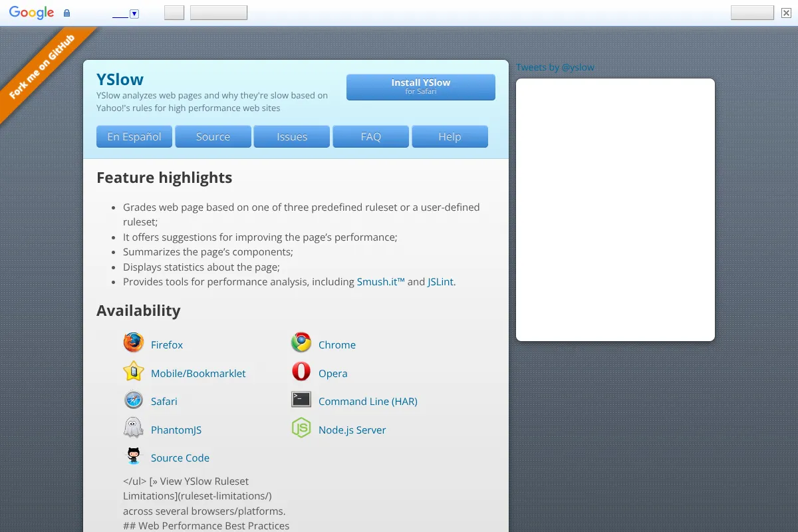Click the YSlow page title heading
Screen dimensions: 798x532
(x=120, y=79)
